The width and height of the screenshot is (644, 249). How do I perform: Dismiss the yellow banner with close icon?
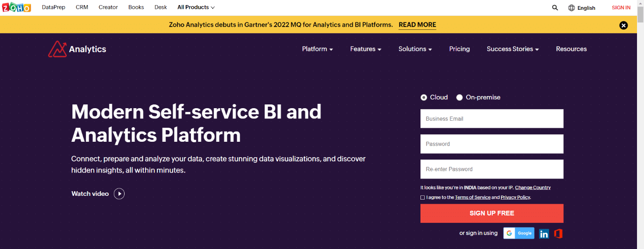[x=623, y=25]
